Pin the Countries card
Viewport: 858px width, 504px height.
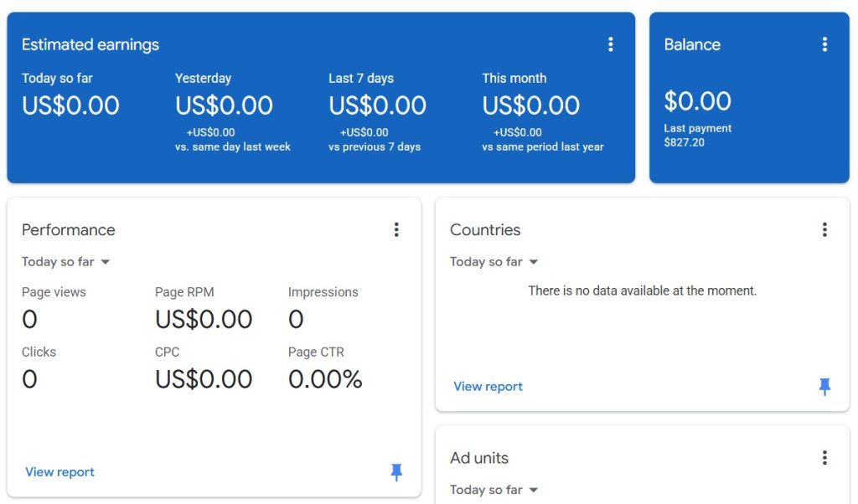(824, 386)
